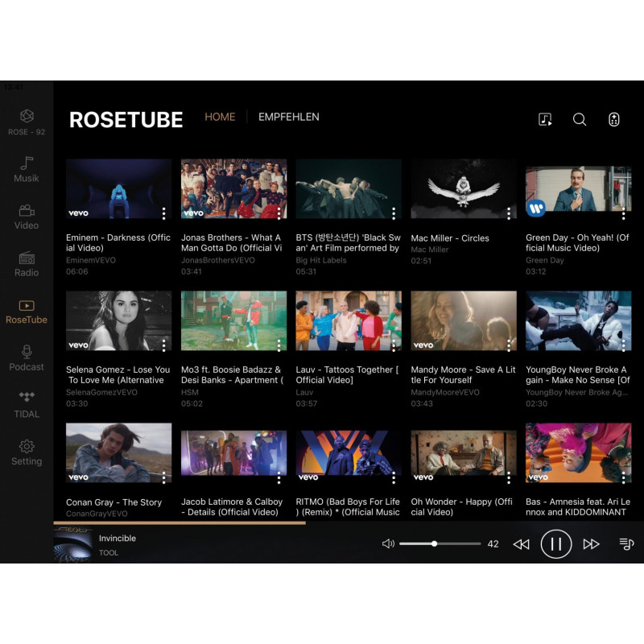Open the playlist icon in the header
644x644 pixels.
pyautogui.click(x=545, y=119)
